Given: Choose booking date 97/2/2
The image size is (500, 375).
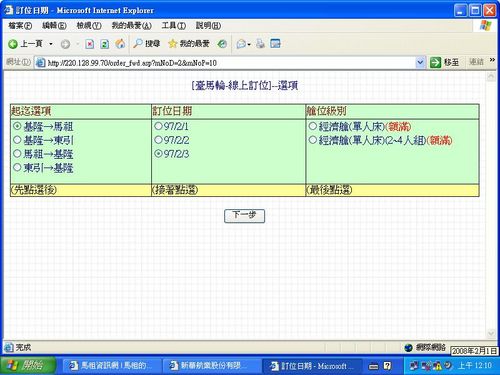Looking at the screenshot, I should 159,140.
